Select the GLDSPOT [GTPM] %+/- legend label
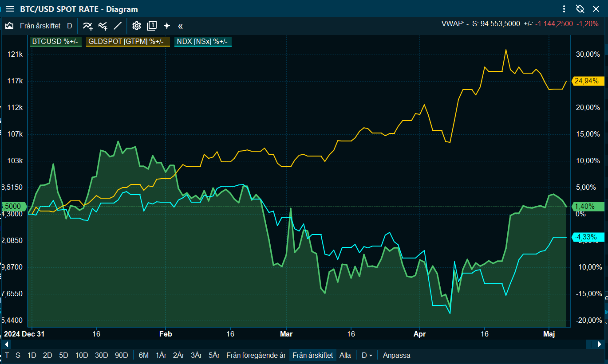This screenshot has height=364, width=608. click(x=128, y=41)
